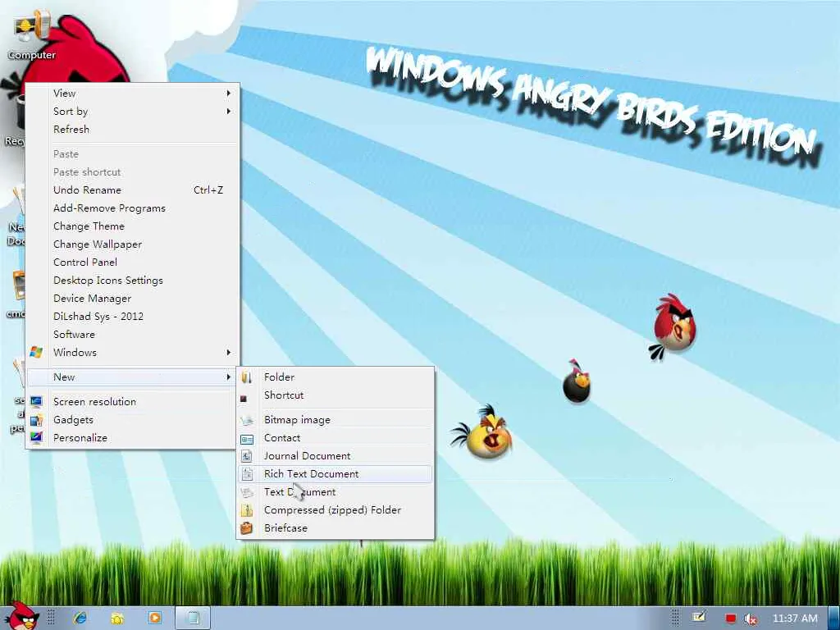Image resolution: width=840 pixels, height=630 pixels.
Task: Highlight the New menu entry
Action: coord(132,377)
